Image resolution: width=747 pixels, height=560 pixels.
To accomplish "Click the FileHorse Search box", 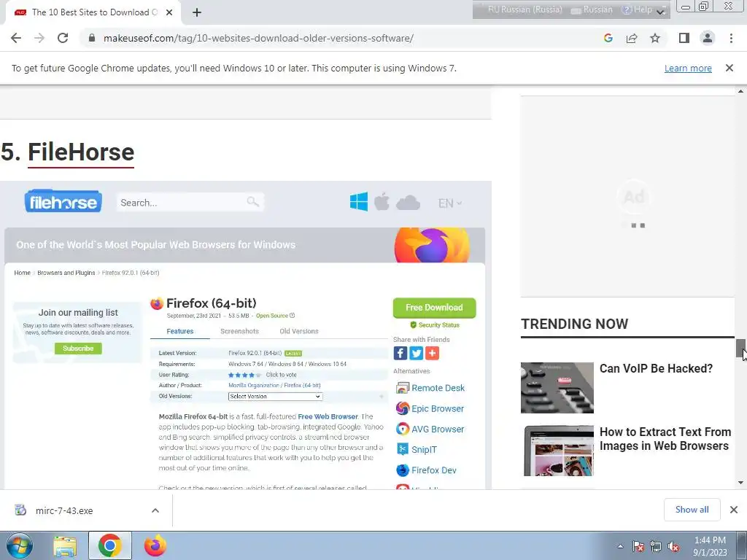I will tap(190, 203).
